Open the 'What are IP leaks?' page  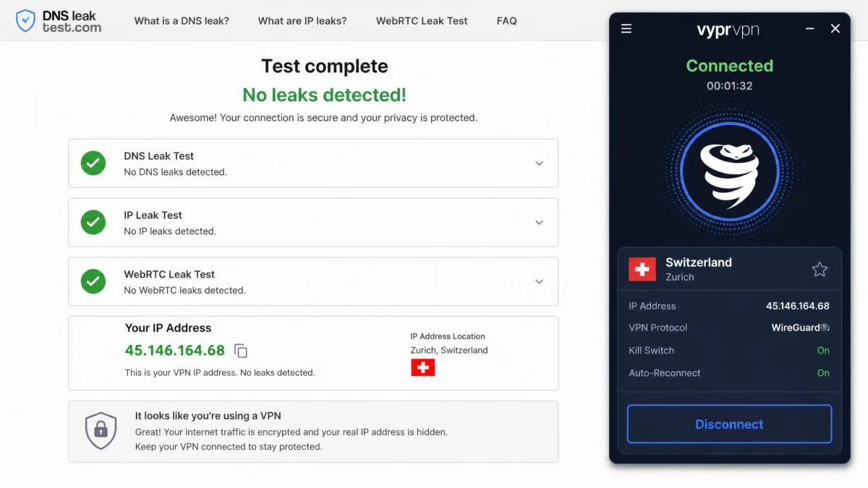[302, 21]
